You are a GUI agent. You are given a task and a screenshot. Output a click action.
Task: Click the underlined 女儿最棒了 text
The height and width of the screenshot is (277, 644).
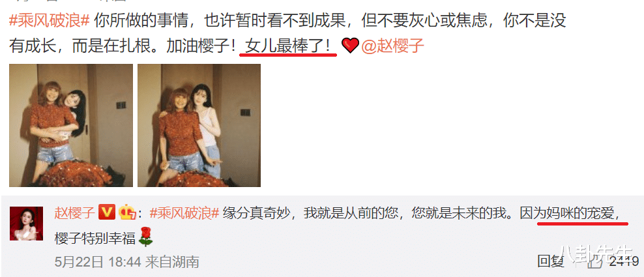coord(288,46)
